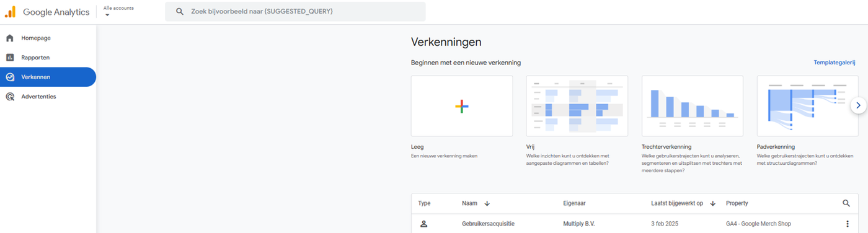Click the Property column header
868x233 pixels.
click(737, 203)
